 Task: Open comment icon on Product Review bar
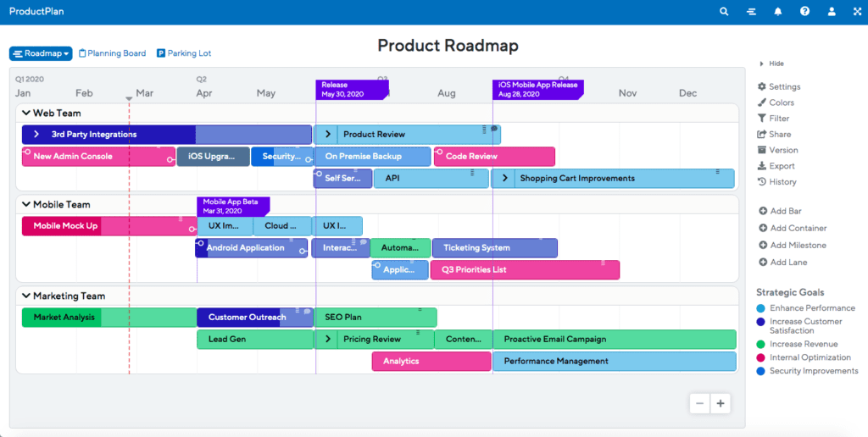494,129
